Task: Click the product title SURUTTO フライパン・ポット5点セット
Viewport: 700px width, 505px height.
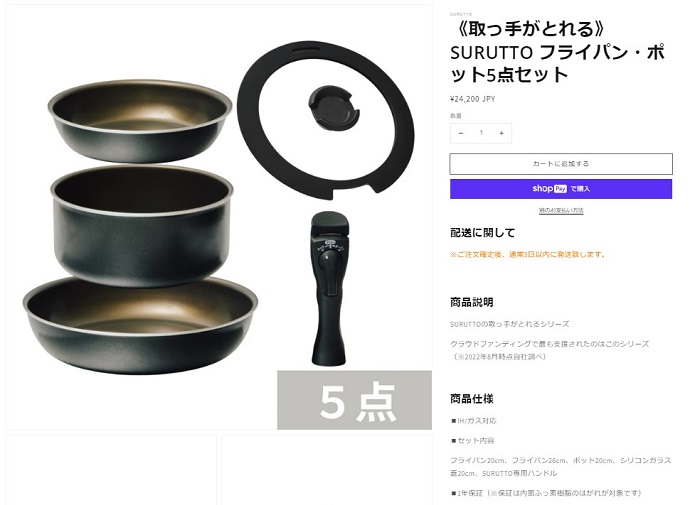Action: click(558, 52)
